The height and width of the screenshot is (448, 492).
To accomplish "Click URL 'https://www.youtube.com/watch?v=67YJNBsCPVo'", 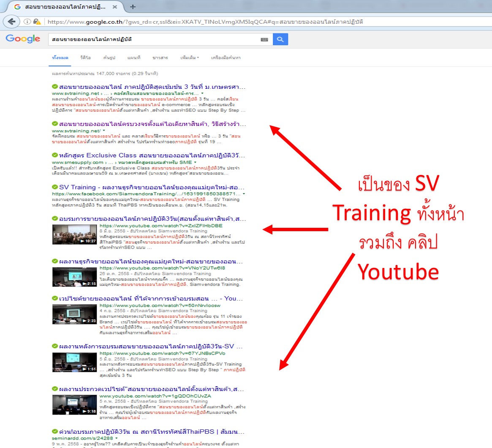I will point(162,353).
